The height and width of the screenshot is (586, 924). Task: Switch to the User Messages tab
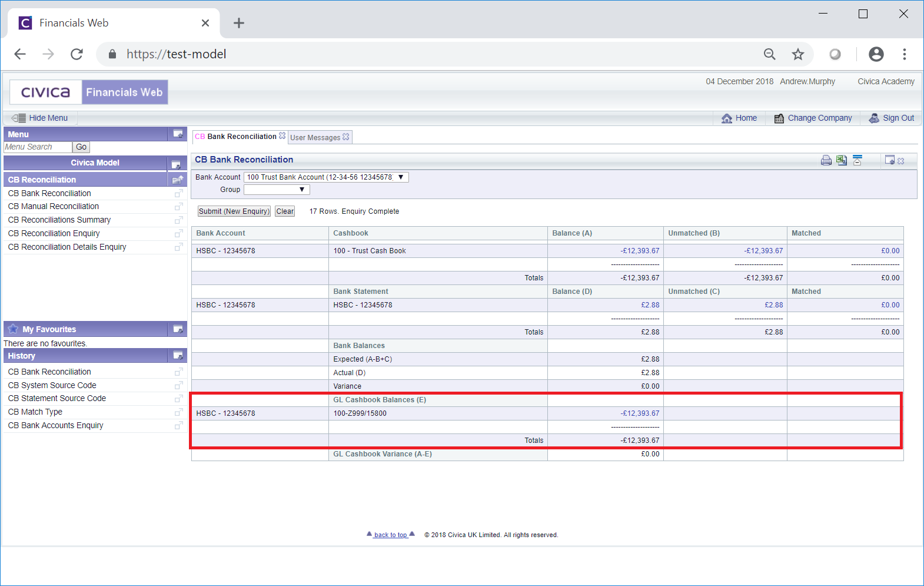[315, 137]
